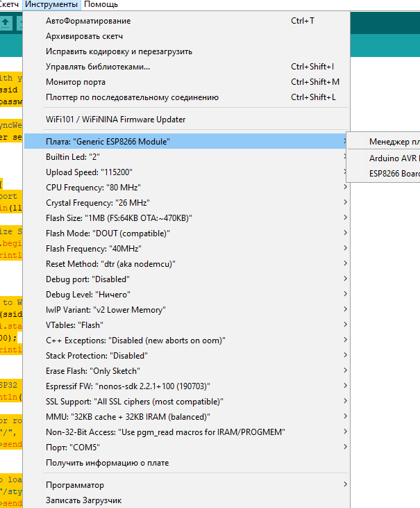This screenshot has height=508, width=420.
Task: Expand Flash Frequency: "40MHz" submenu
Action: [187, 249]
